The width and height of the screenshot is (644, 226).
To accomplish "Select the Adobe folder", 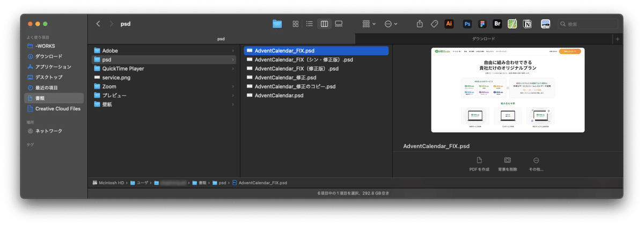I will point(164,50).
